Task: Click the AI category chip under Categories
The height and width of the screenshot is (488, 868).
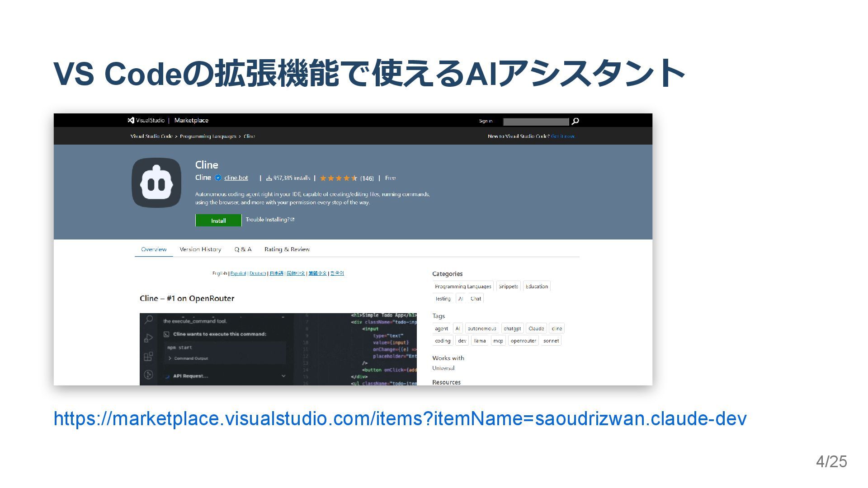Action: click(461, 299)
